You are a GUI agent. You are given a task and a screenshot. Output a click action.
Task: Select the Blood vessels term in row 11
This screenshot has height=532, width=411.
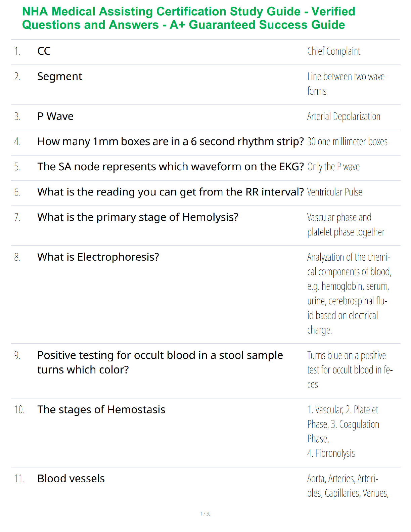pyautogui.click(x=71, y=479)
